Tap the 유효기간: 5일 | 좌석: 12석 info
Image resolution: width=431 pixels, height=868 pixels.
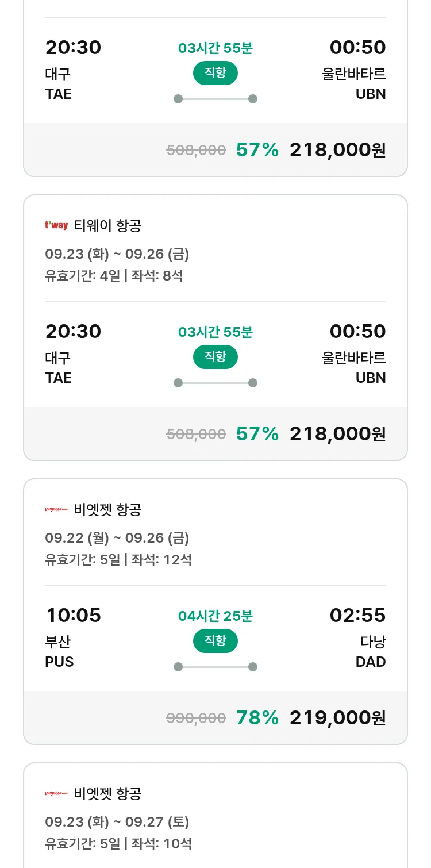pyautogui.click(x=118, y=559)
